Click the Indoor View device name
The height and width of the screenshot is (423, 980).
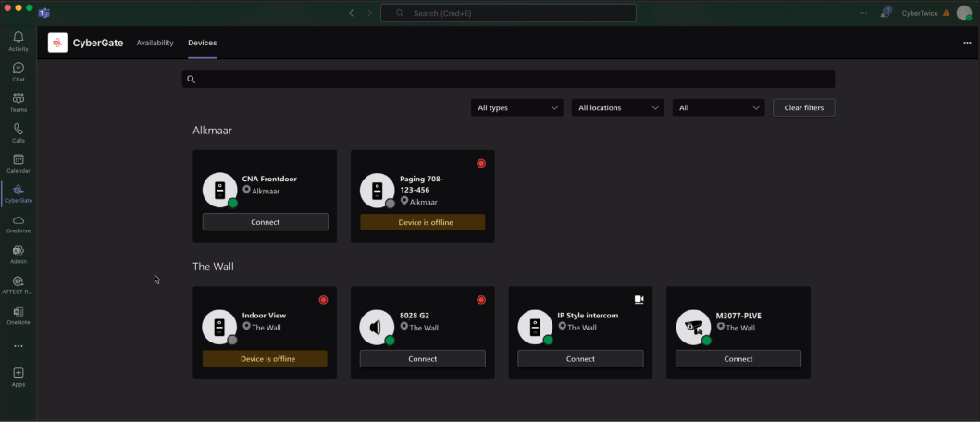[x=264, y=316]
